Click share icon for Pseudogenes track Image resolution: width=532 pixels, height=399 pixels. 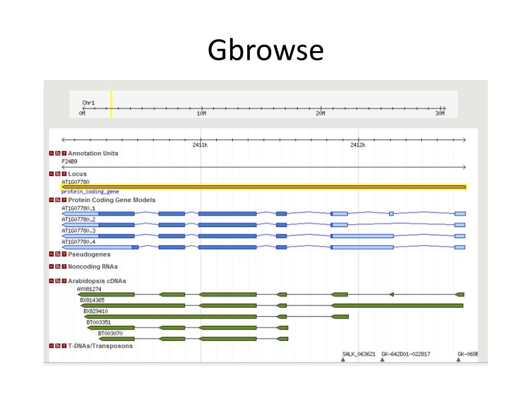[x=58, y=255]
